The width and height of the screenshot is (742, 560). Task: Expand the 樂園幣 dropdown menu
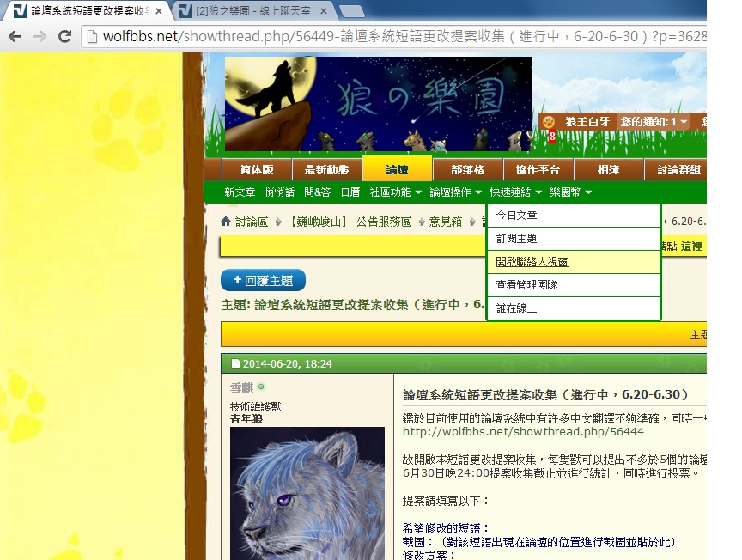click(x=571, y=192)
